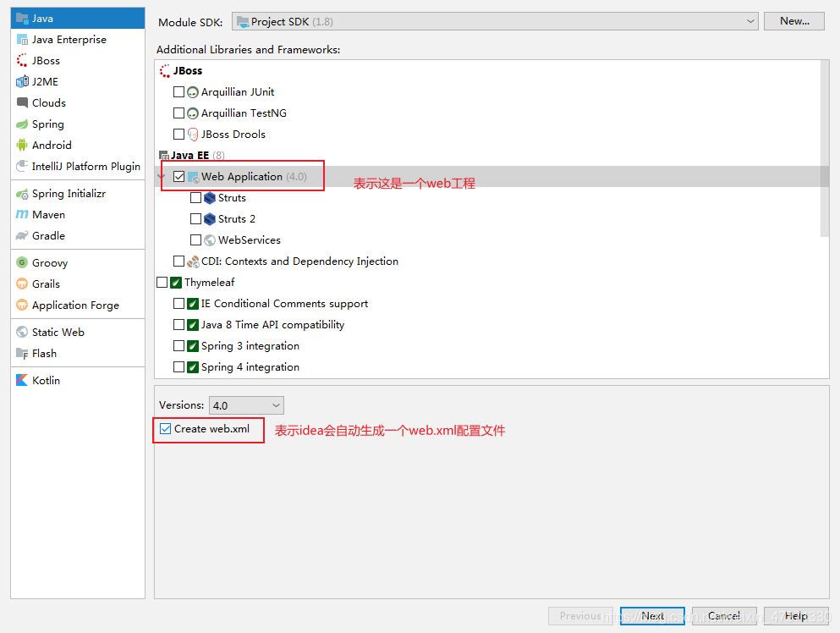This screenshot has height=633, width=840.
Task: Select Kotlin project type
Action: (x=78, y=381)
